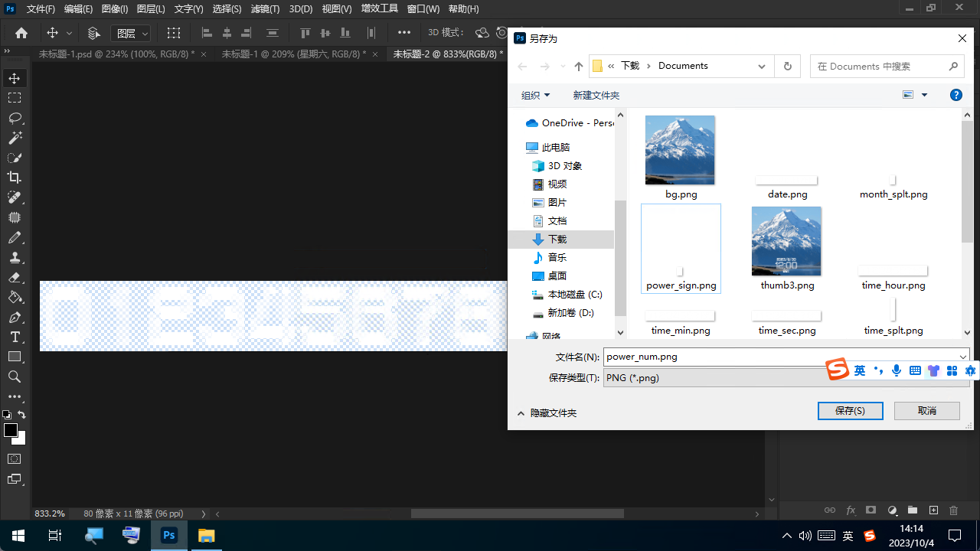This screenshot has width=980, height=551.
Task: Collapse folders via 隐藏文件夹 toggle
Action: [x=546, y=412]
